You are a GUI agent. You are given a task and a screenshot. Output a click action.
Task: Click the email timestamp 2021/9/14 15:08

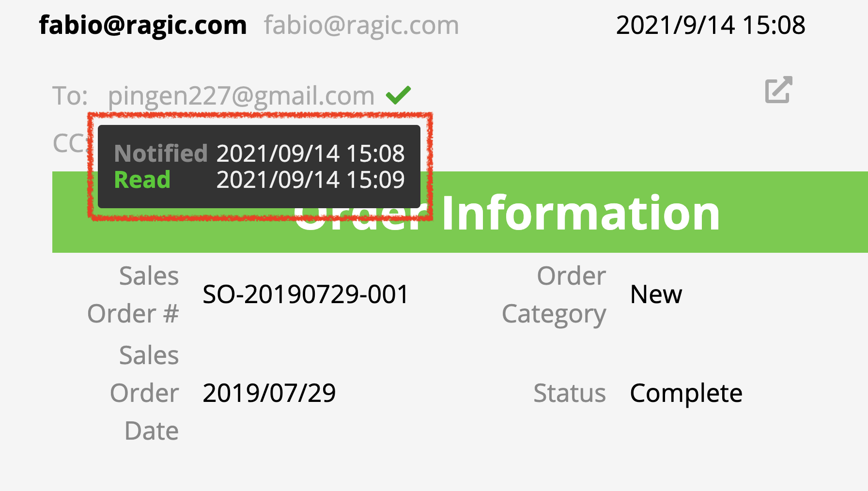pyautogui.click(x=711, y=25)
